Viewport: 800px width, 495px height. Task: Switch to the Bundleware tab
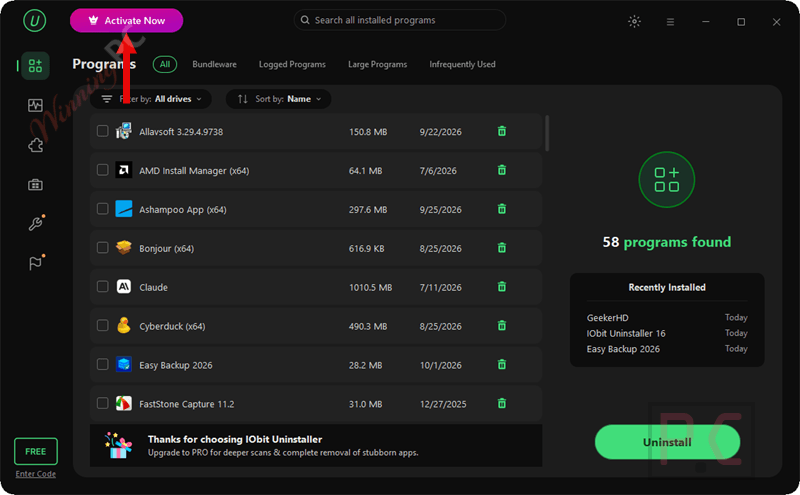(214, 64)
